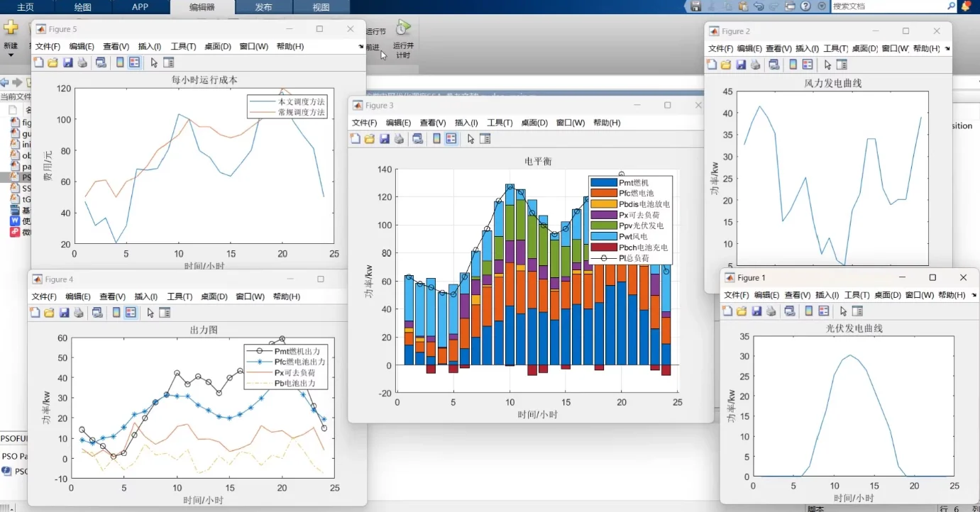Toggle Insert Colorbar in Figure 2 toolbar
This screenshot has height=512, width=980.
[x=793, y=65]
